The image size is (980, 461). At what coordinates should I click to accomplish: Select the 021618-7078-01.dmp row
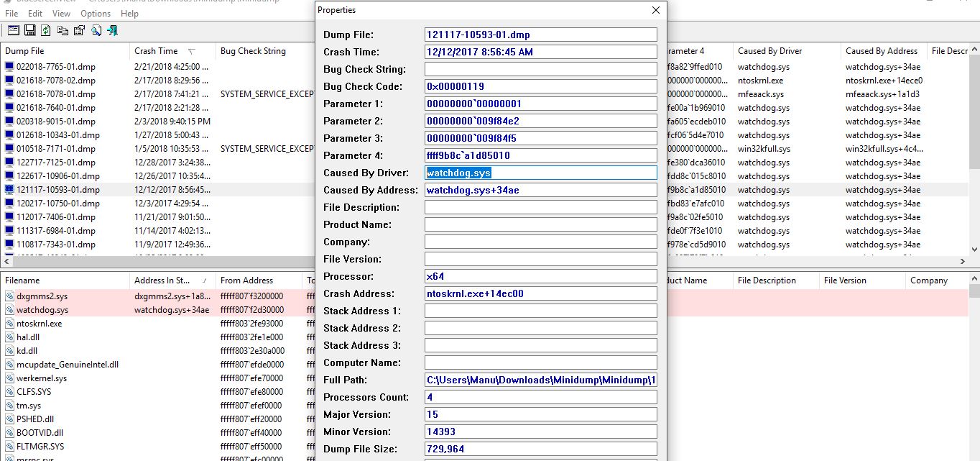pos(158,94)
